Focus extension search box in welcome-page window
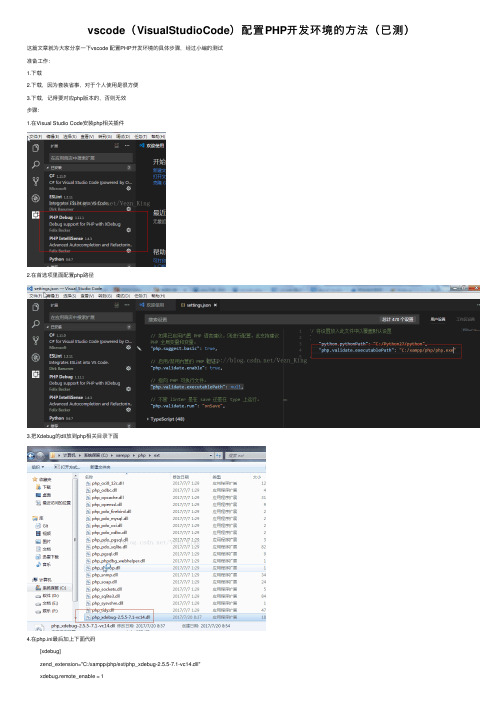Viewport: 504px width, 713px height. 91,158
